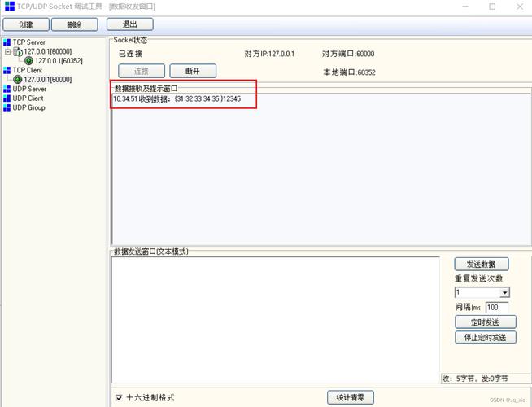Minimize the socket tool window

pyautogui.click(x=465, y=7)
